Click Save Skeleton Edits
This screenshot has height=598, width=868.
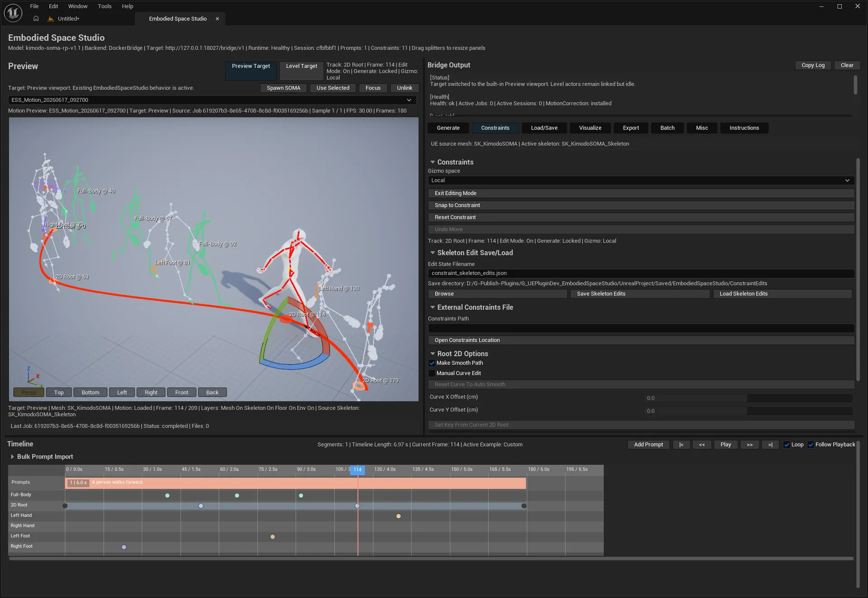[x=640, y=294]
